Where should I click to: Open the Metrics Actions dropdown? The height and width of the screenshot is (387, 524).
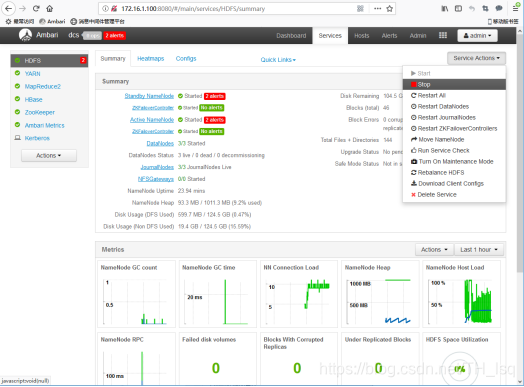(434, 250)
